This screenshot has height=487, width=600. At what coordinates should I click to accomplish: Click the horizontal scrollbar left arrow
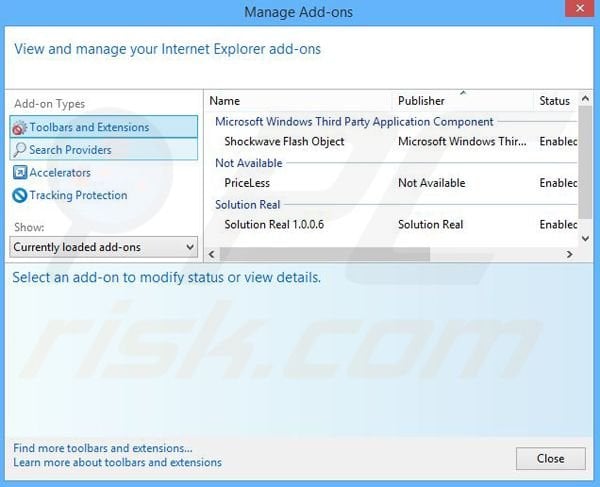(212, 254)
